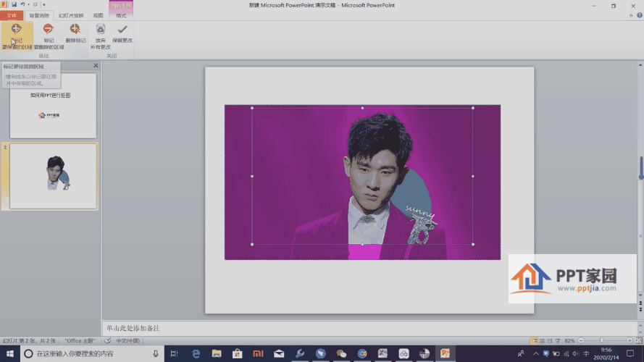Redo the last action
The image size is (644, 362).
click(35, 4)
